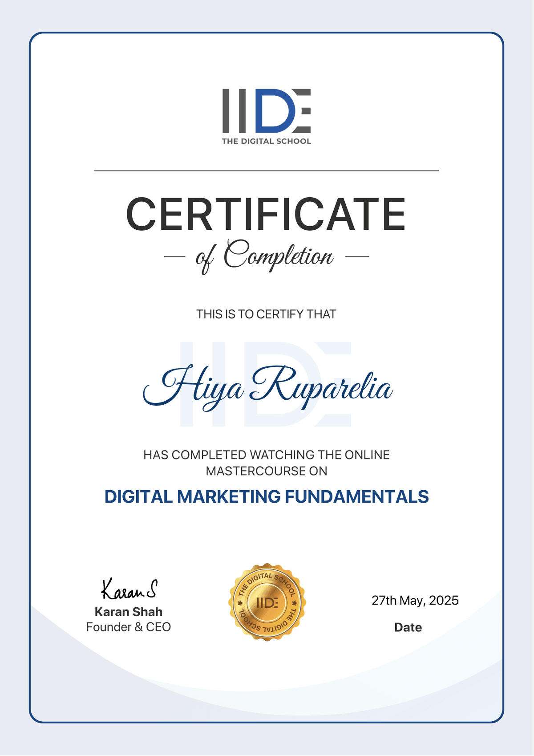Image resolution: width=534 pixels, height=756 pixels.
Task: Click "Founder & CEO" text
Action: tap(129, 627)
